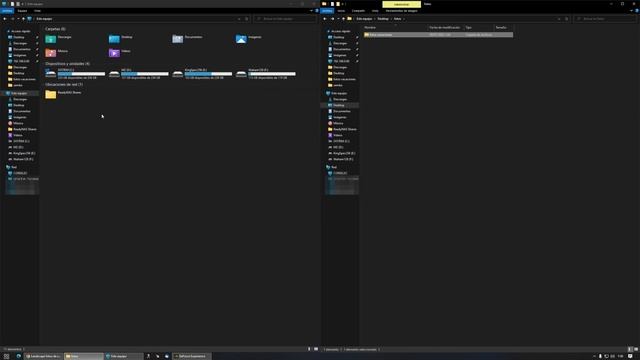This screenshot has width=640, height=360.
Task: Open Equipo ribbon tab in left window
Action: [22, 11]
